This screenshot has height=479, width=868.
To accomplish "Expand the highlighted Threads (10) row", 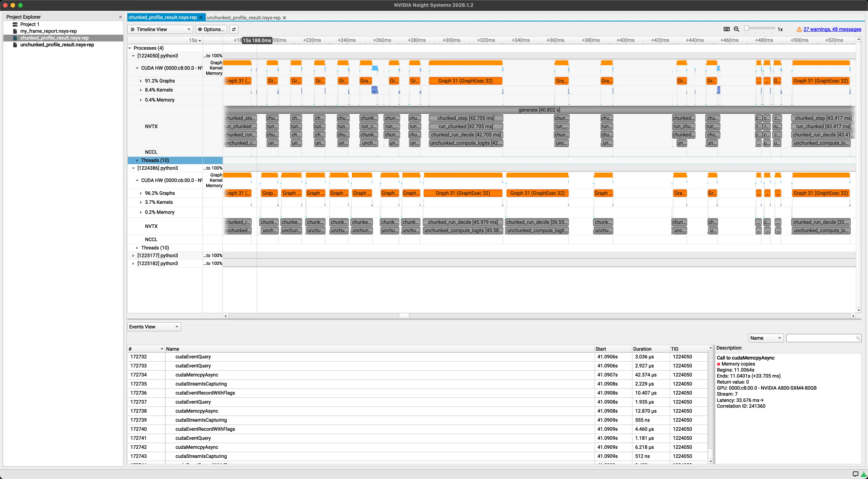I will click(137, 161).
